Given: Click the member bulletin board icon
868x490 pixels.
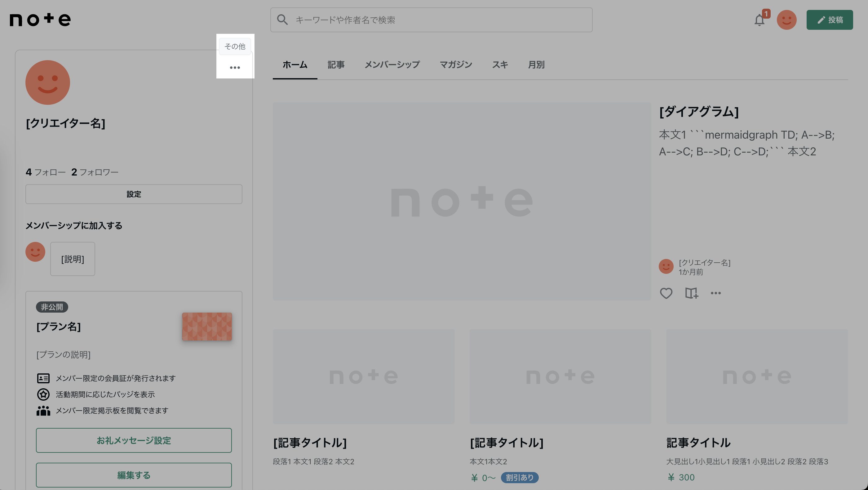Looking at the screenshot, I should click(43, 411).
